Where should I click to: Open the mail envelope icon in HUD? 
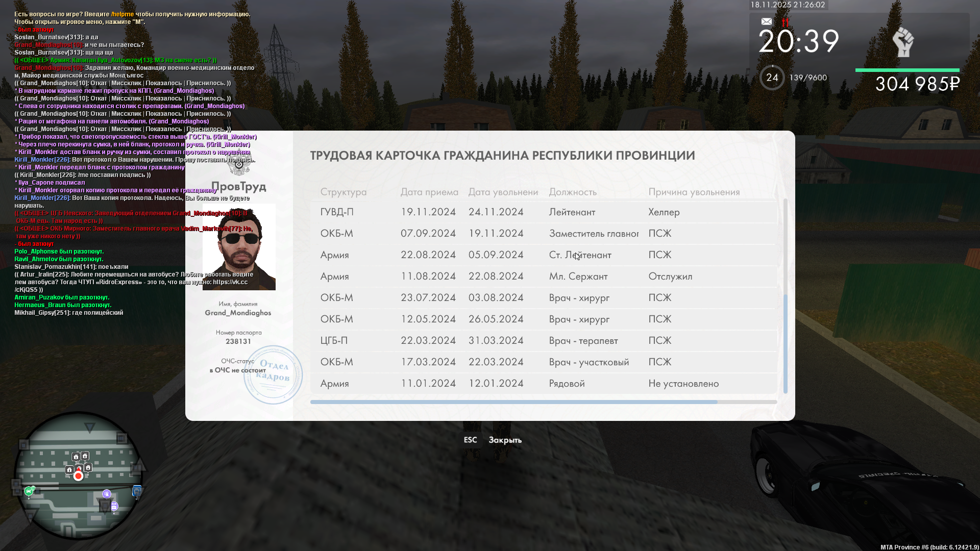click(766, 21)
